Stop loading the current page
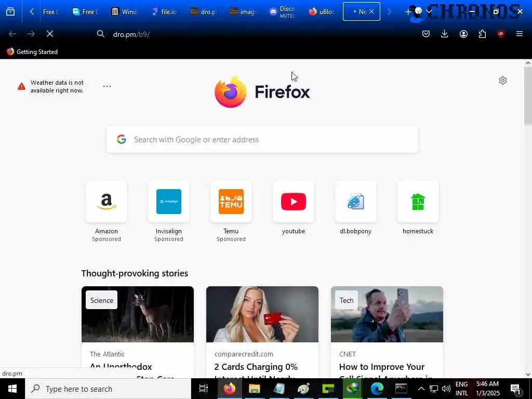Screen dimensions: 532x399 pos(49,34)
